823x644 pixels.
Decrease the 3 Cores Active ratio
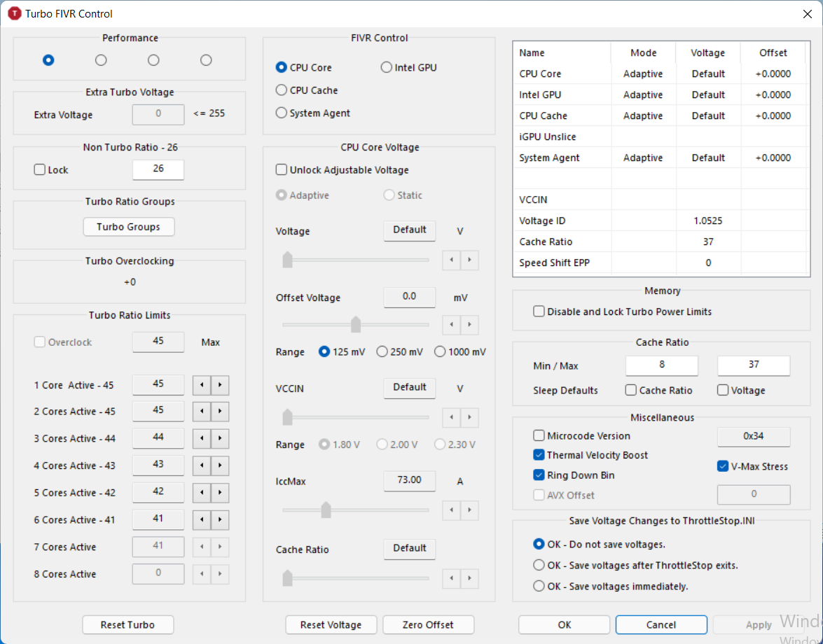pos(202,439)
